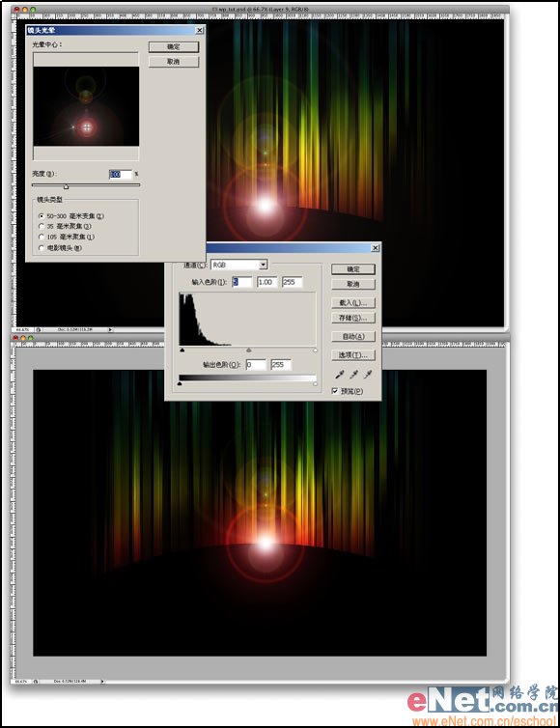Viewport: 560px width, 728px height.
Task: Click the status bar arrow of top document
Action: [110, 329]
